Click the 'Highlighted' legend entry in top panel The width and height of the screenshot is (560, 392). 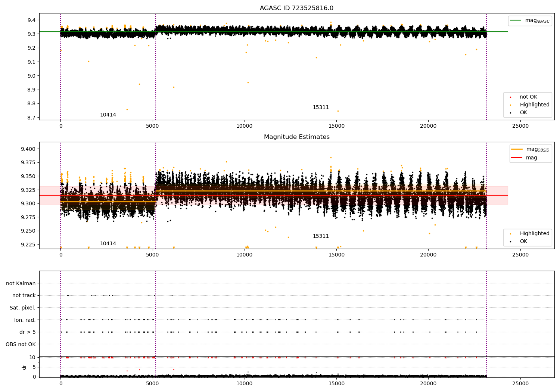529,105
